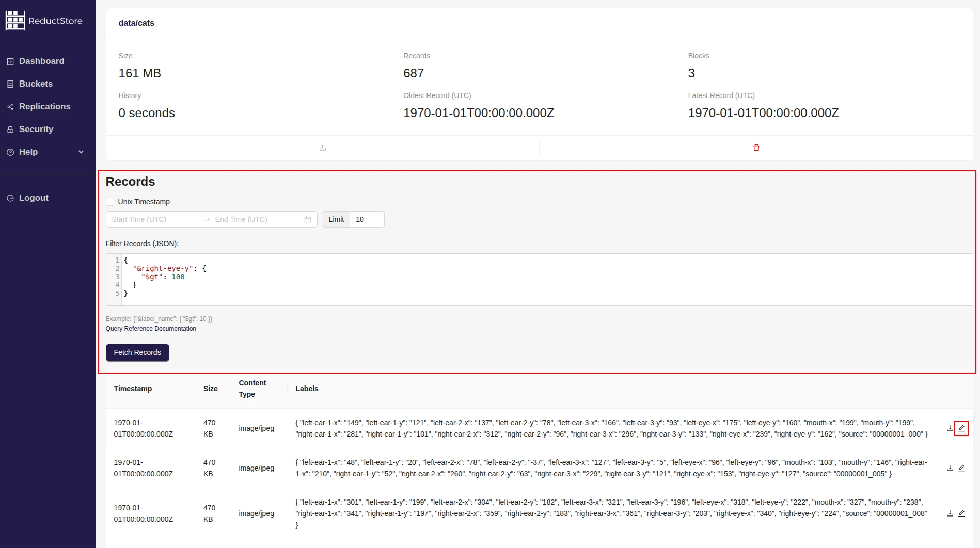The image size is (980, 548).
Task: Click the export entry upload icon
Action: pos(322,148)
